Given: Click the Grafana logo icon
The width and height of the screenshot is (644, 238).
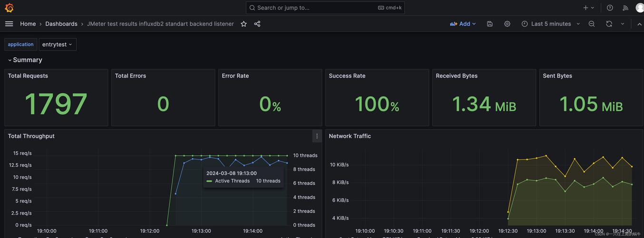Looking at the screenshot, I should [x=9, y=8].
